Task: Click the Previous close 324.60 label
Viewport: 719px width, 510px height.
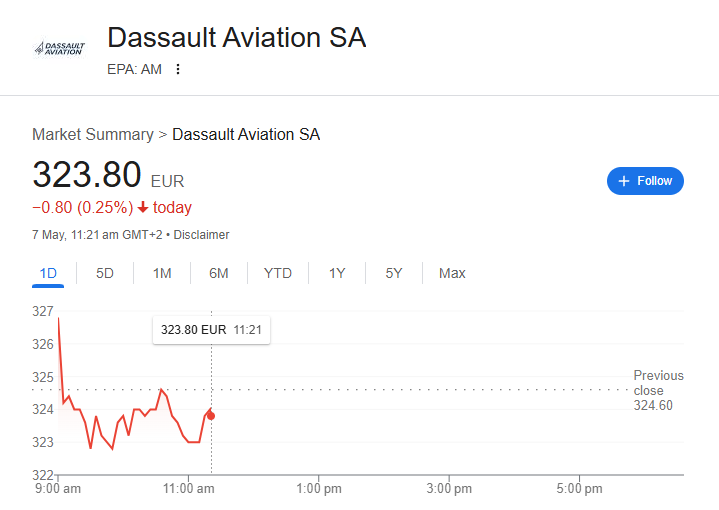Action: click(x=658, y=390)
